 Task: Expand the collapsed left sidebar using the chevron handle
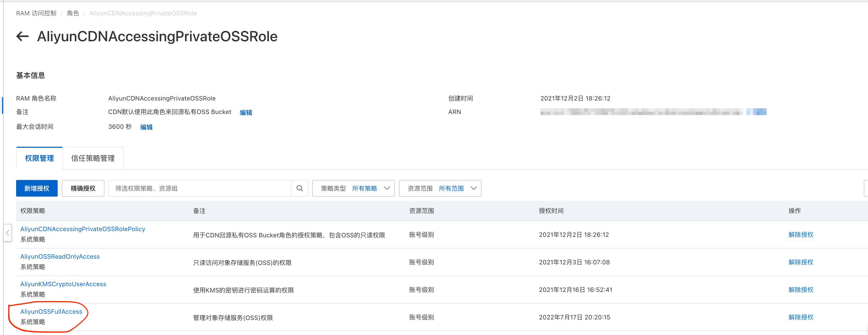tap(8, 233)
